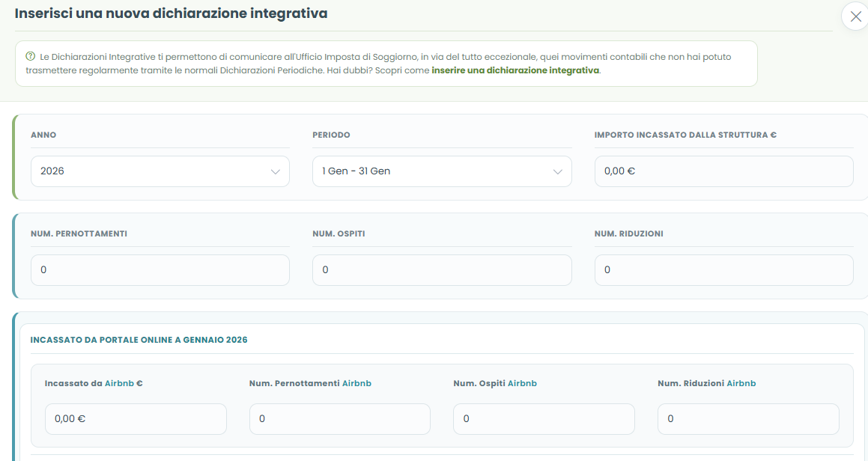The width and height of the screenshot is (868, 461).
Task: Click the green question mark info icon
Action: pyautogui.click(x=31, y=56)
